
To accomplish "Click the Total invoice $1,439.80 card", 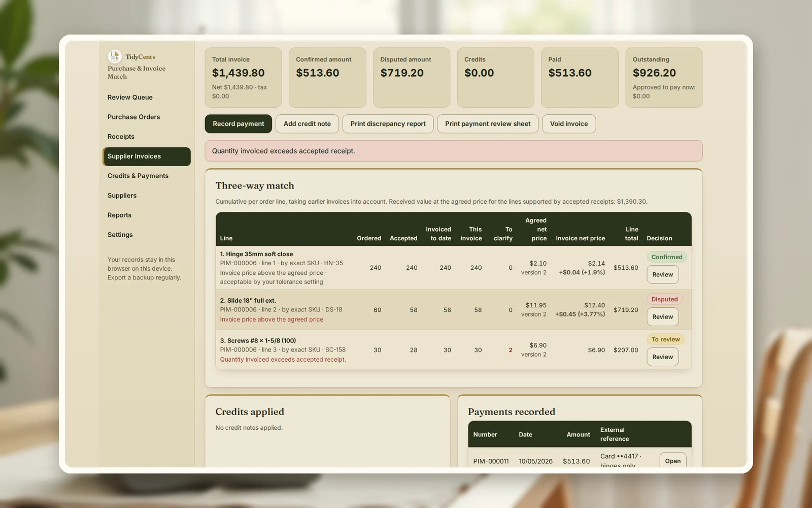I will click(x=243, y=78).
